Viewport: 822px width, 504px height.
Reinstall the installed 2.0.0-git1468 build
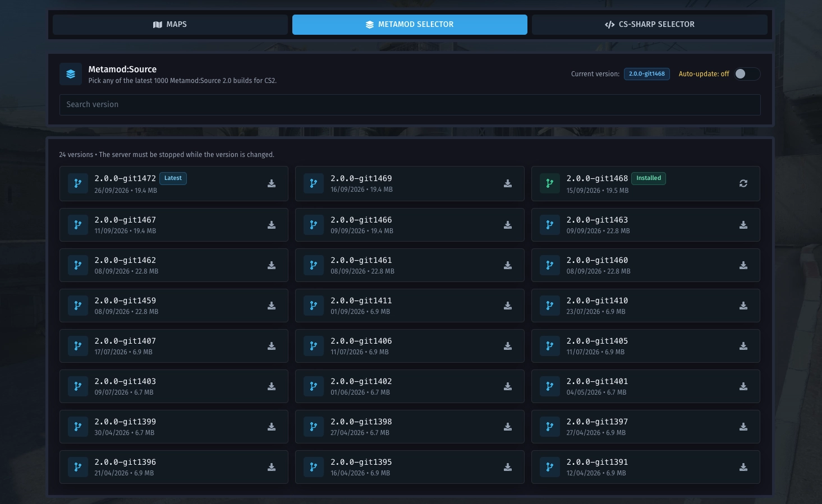click(743, 183)
